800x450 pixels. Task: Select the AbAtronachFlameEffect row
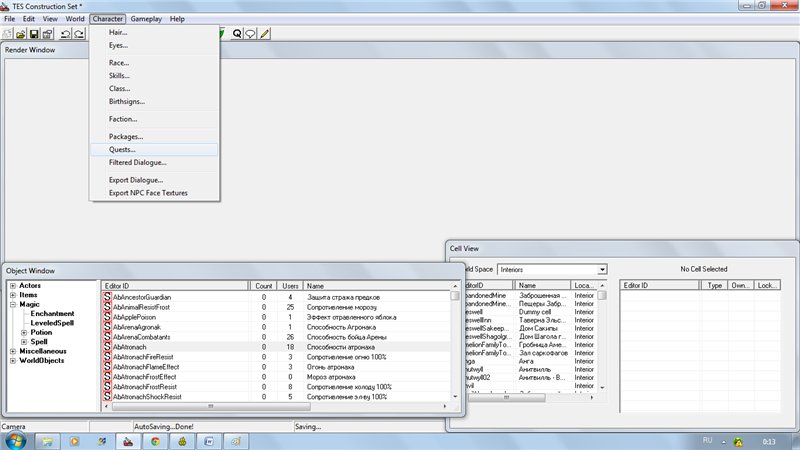[276, 366]
